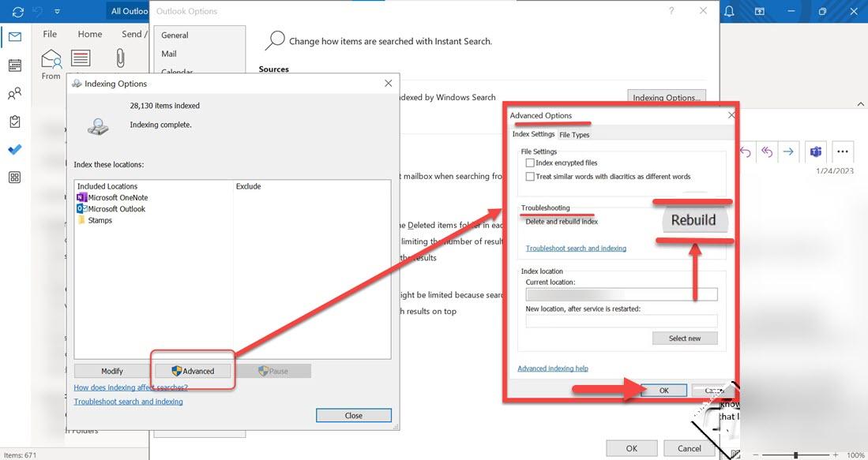Open Advanced indexing help link
The width and height of the screenshot is (868, 460).
553,368
